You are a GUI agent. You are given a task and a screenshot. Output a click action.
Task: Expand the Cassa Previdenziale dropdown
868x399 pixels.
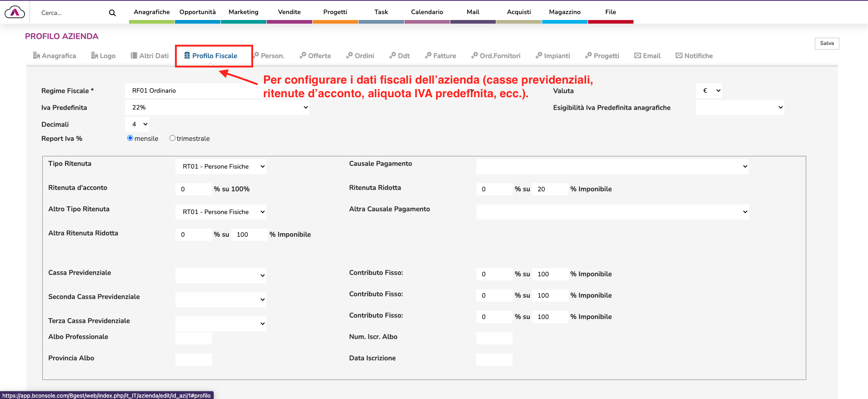click(x=221, y=275)
